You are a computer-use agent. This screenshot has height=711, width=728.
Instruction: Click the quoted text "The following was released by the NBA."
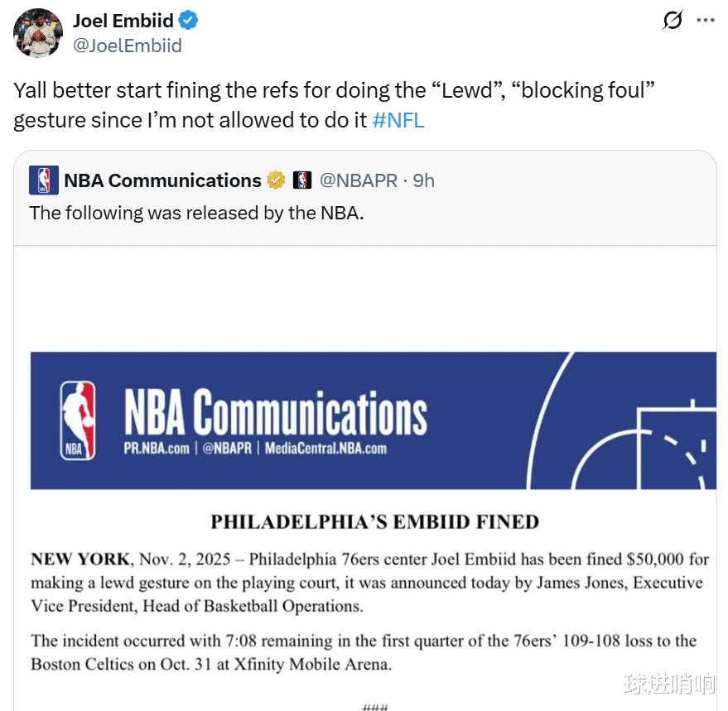(x=196, y=213)
